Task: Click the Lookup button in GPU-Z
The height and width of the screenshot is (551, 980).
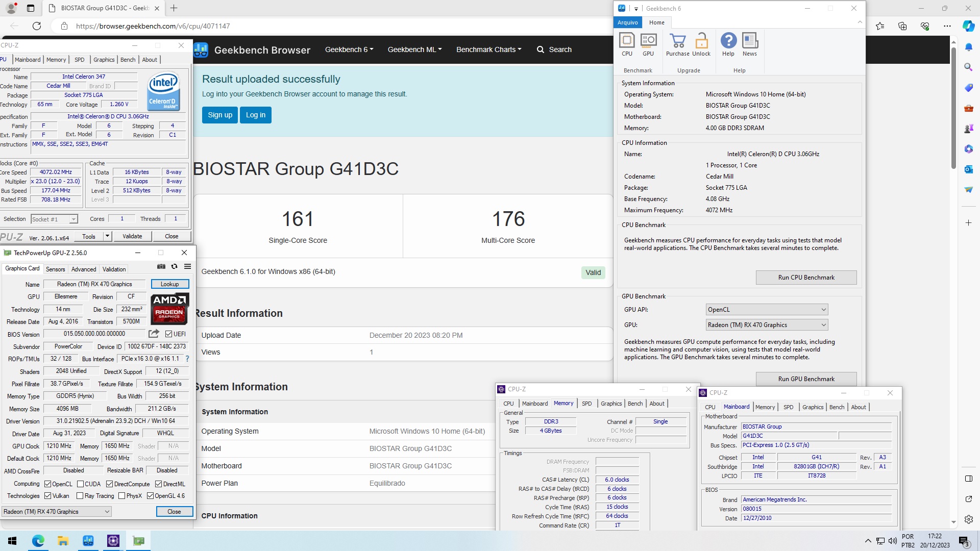Action: 170,284
